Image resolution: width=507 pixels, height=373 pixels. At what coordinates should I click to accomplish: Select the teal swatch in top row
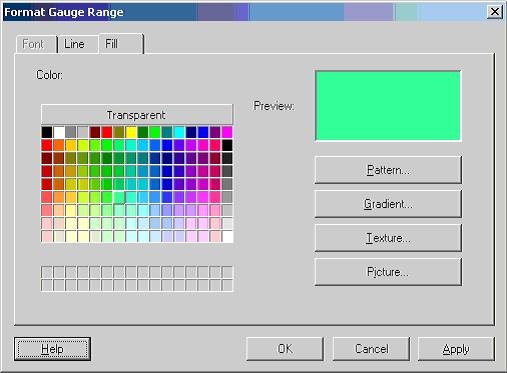point(167,132)
